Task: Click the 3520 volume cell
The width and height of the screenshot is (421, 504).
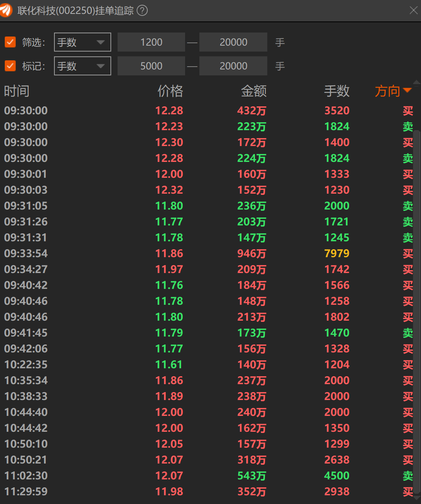Action: pyautogui.click(x=337, y=110)
